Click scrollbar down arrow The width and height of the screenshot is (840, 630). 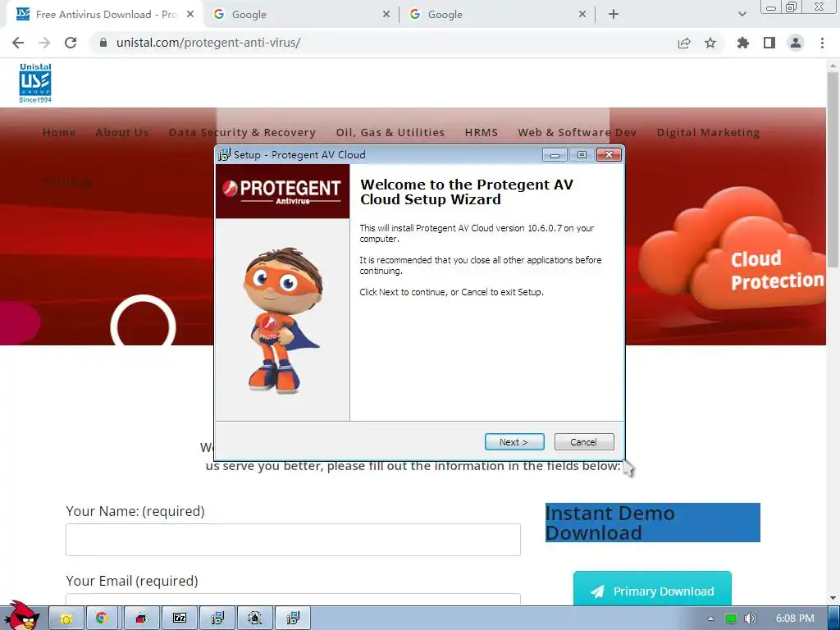(x=833, y=598)
